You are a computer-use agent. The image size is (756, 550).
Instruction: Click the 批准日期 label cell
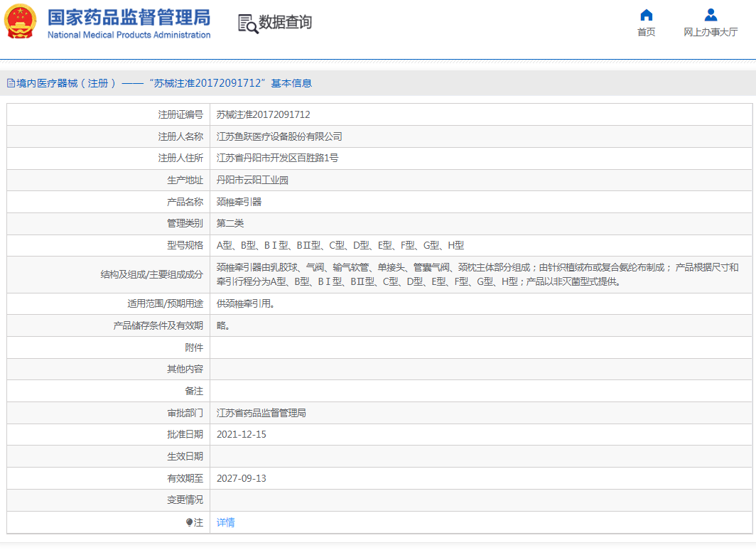click(108, 434)
